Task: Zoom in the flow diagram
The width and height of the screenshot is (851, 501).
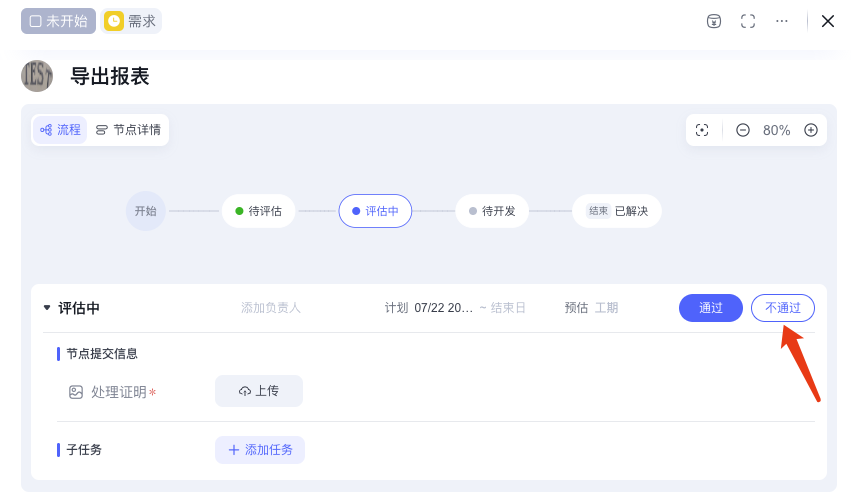Action: click(x=811, y=130)
